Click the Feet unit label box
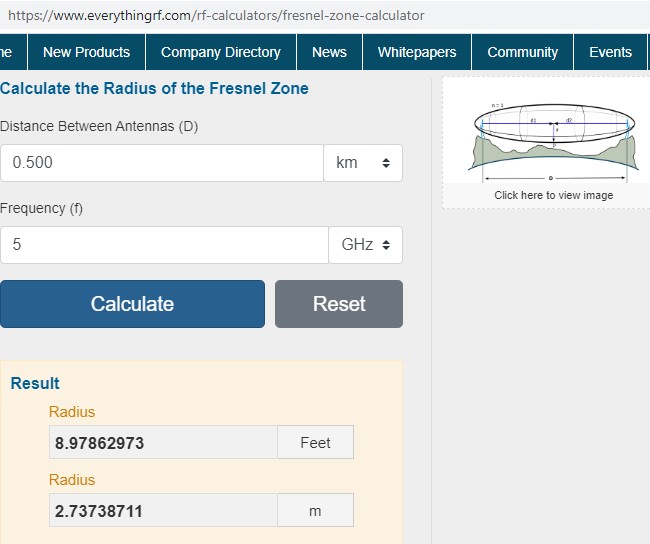 (x=315, y=442)
